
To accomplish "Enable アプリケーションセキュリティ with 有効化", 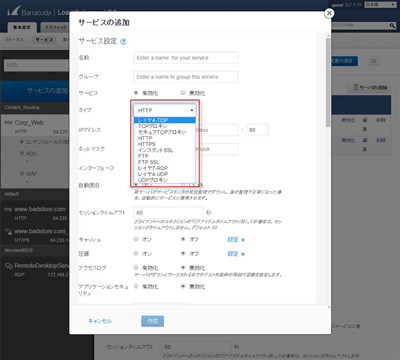I will (x=136, y=286).
